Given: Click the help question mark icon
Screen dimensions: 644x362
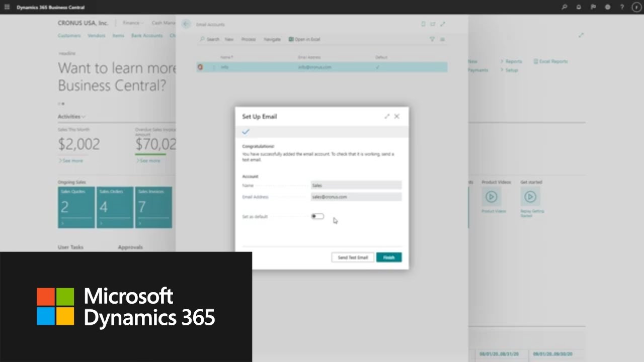Looking at the screenshot, I should click(622, 7).
